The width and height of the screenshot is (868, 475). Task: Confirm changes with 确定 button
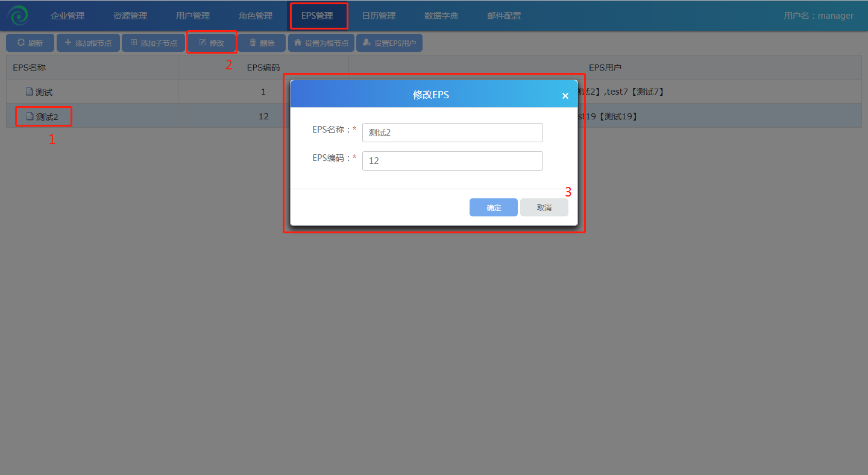pyautogui.click(x=493, y=207)
